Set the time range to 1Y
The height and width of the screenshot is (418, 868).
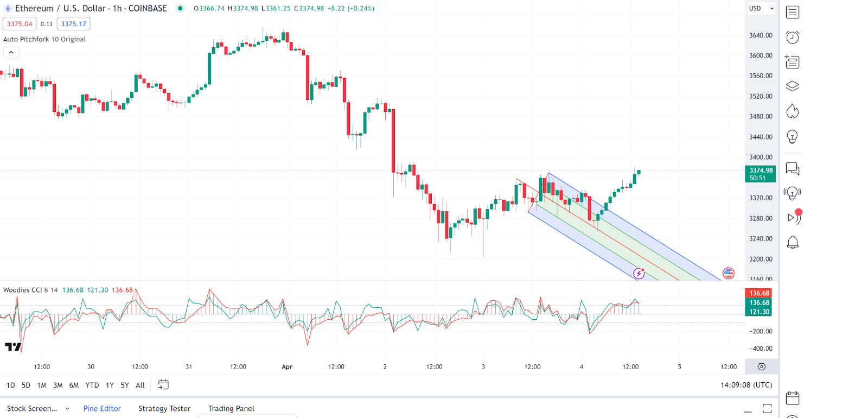coord(110,385)
